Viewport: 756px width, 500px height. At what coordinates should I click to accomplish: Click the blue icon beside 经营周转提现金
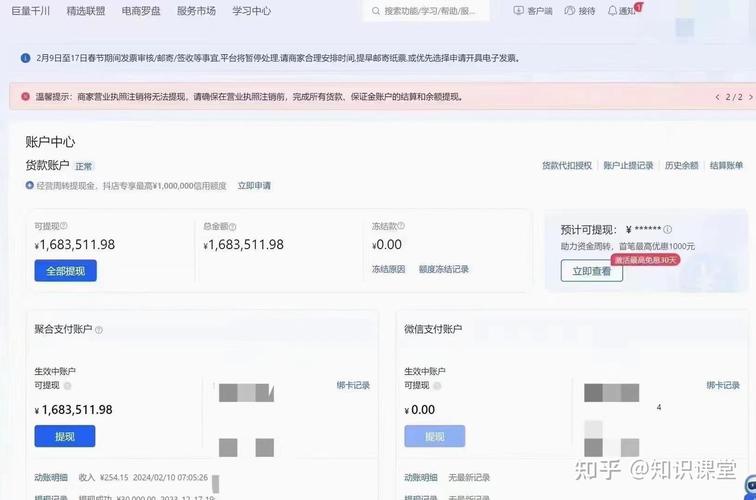pyautogui.click(x=29, y=185)
